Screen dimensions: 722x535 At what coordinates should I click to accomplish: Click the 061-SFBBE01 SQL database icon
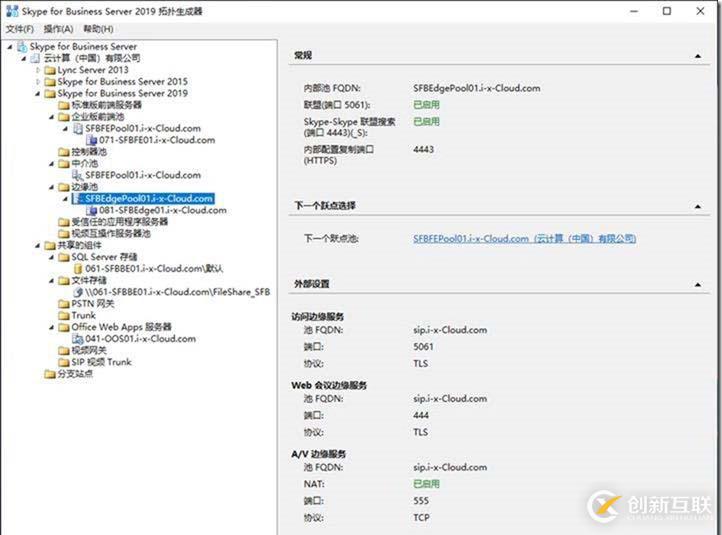click(x=78, y=269)
